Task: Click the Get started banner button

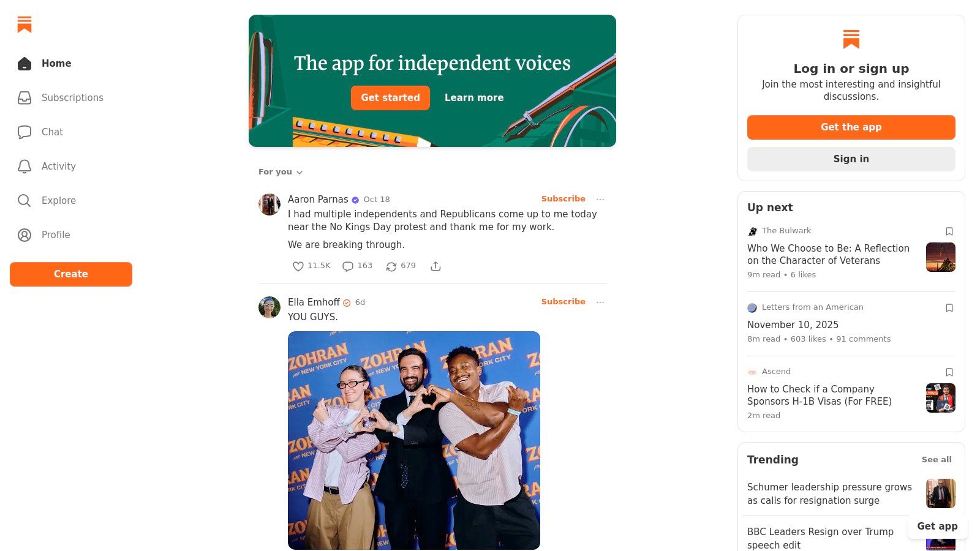Action: 390,98
